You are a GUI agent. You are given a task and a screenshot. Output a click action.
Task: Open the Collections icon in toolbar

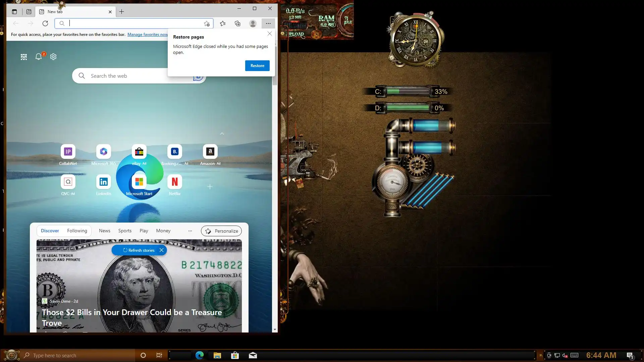pos(237,23)
